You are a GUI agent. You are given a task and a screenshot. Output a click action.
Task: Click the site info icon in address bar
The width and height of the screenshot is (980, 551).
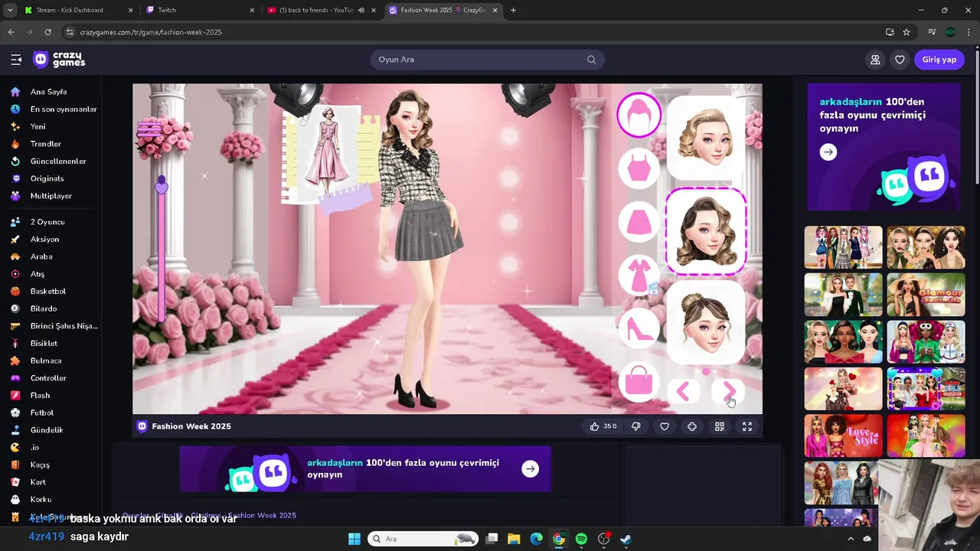(x=70, y=32)
